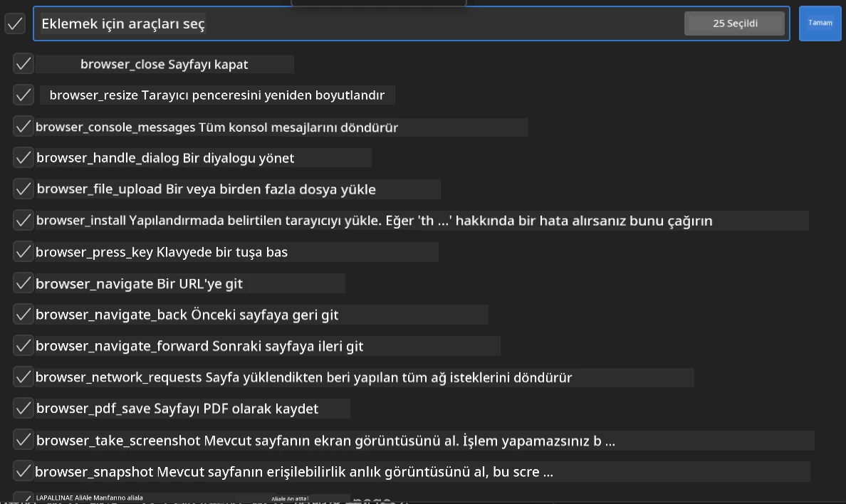
Task: Toggle browser_pdf_save checkbox
Action: coord(23,408)
